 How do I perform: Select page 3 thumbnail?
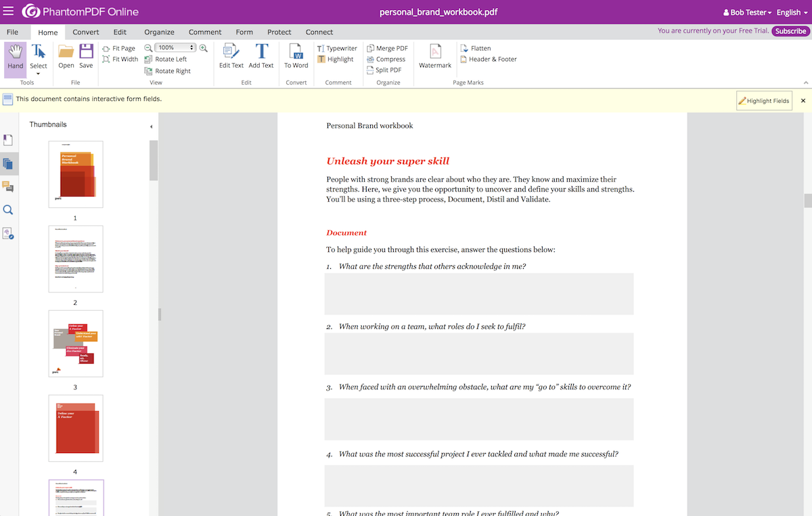coord(75,343)
